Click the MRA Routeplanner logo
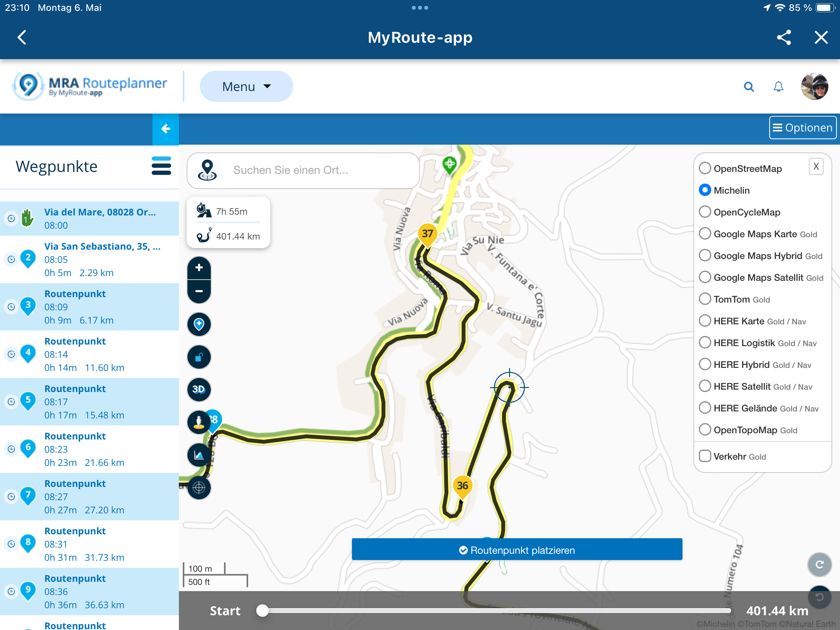Image resolution: width=840 pixels, height=630 pixels. 90,86
